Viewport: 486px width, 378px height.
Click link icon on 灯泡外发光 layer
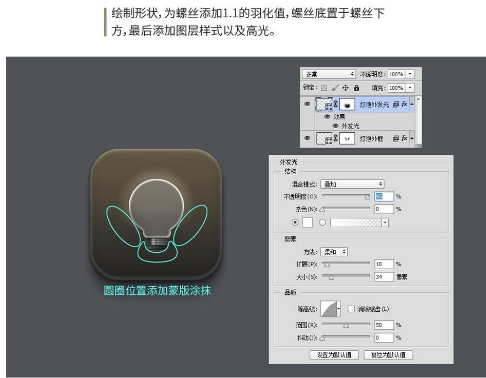coord(336,105)
